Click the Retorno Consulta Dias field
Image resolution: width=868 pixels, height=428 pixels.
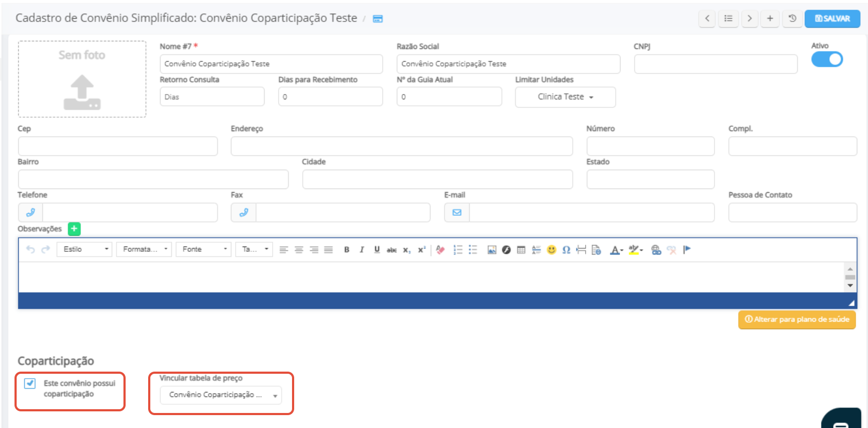(x=212, y=97)
